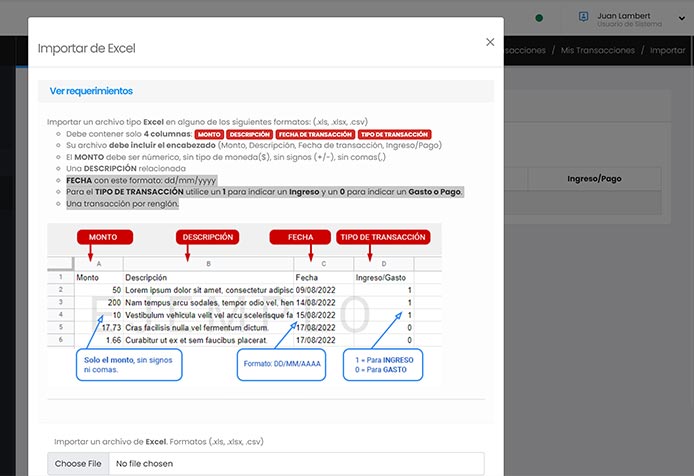The height and width of the screenshot is (476, 694).
Task: Click the FECHA DE TRANSACCIÓN badge
Action: click(x=315, y=134)
